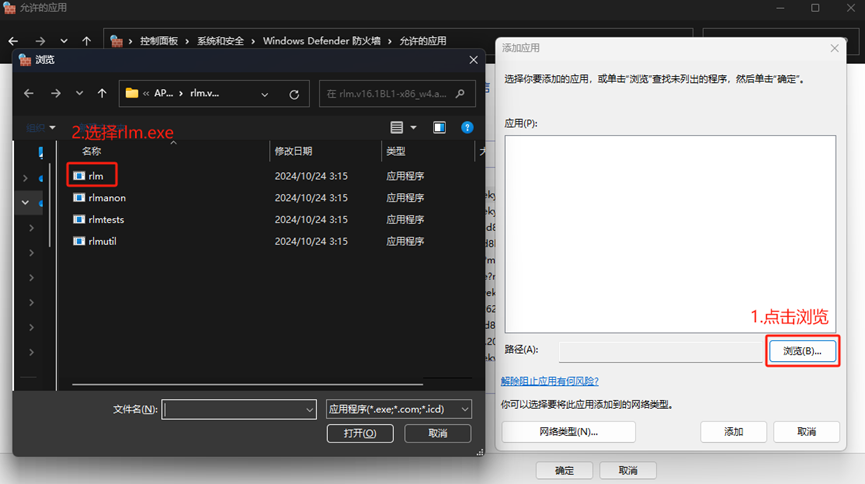865x484 pixels.
Task: Close the 添加应用 dialog
Action: (835, 49)
